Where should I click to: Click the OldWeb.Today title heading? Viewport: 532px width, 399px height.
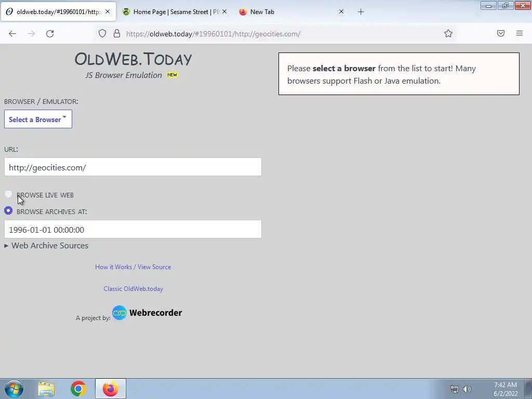[x=133, y=59]
